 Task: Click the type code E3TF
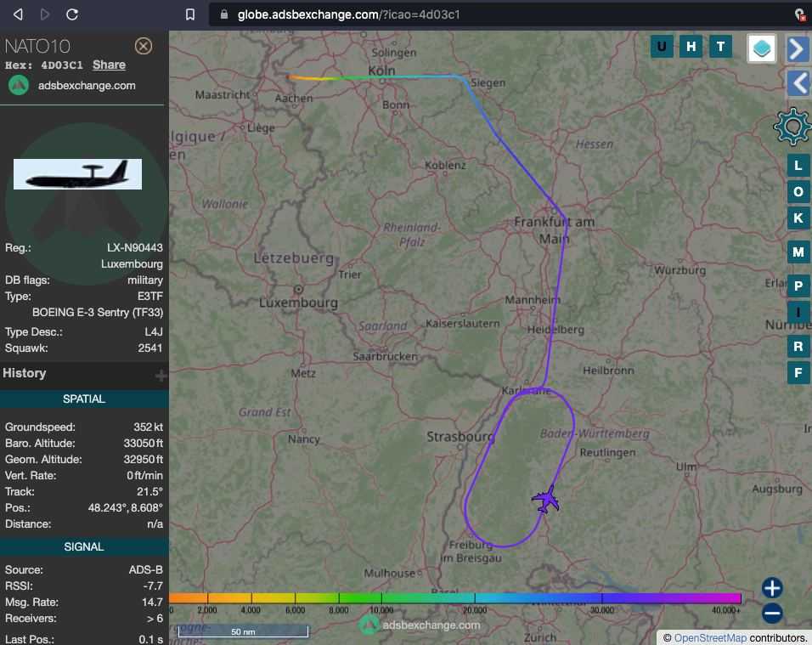150,297
